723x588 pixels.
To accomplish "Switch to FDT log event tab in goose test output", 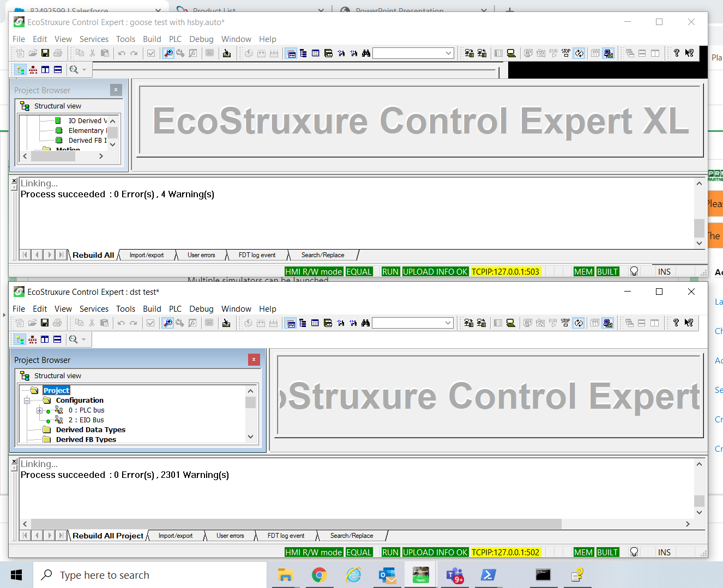I will coord(257,255).
